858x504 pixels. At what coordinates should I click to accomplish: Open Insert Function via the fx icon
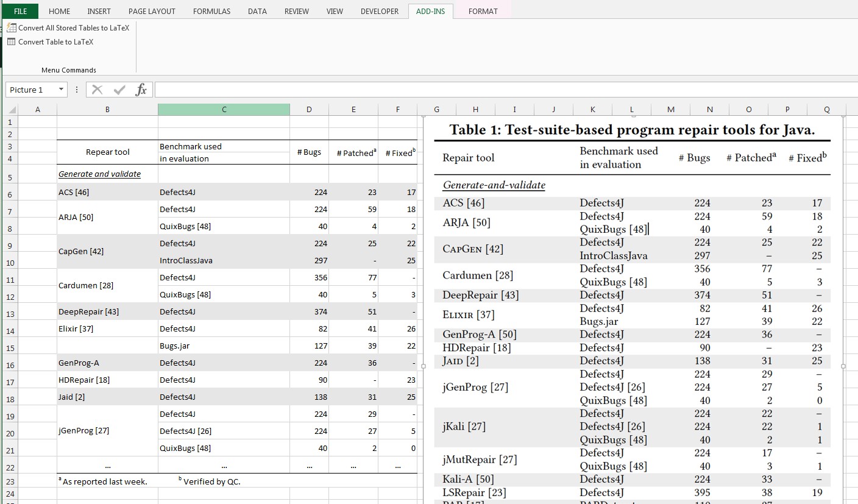[141, 89]
